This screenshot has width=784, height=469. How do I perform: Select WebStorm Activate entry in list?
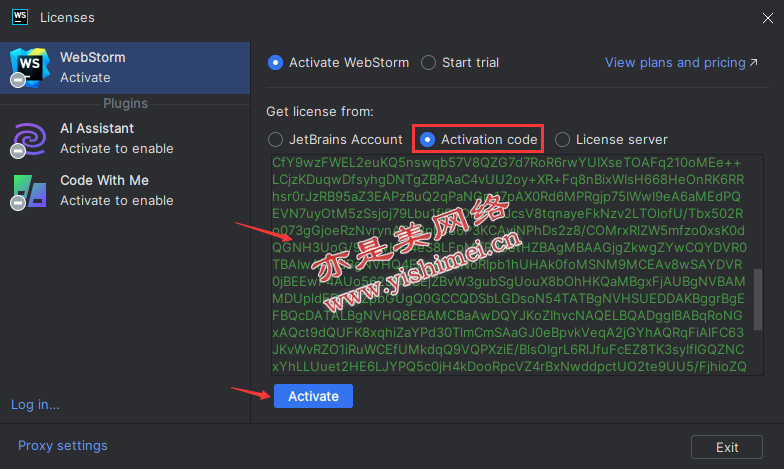[x=125, y=68]
